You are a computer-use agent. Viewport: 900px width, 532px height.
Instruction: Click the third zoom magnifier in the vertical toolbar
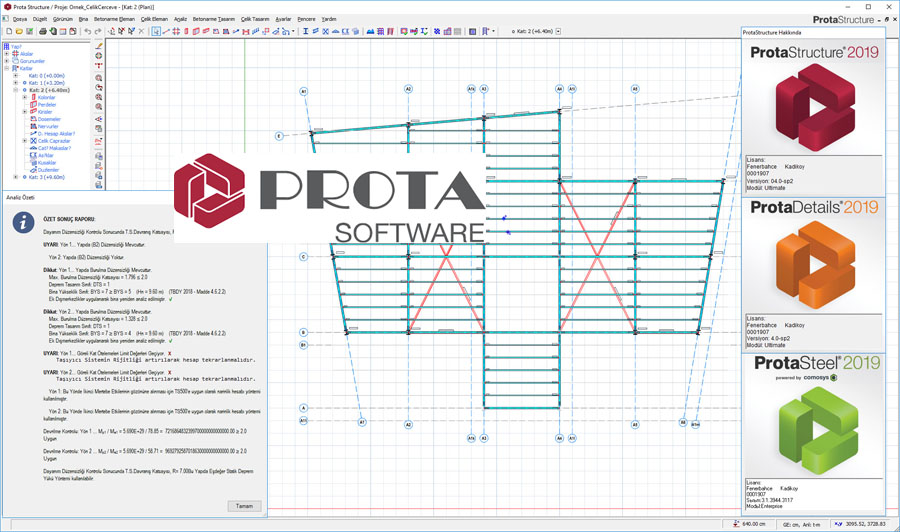[99, 96]
